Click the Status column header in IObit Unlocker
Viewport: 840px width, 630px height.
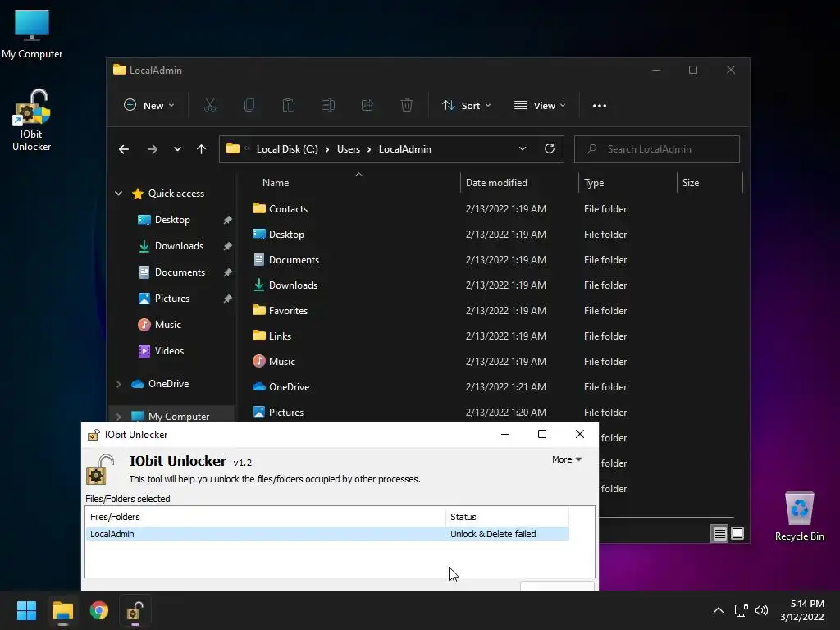tap(507, 517)
